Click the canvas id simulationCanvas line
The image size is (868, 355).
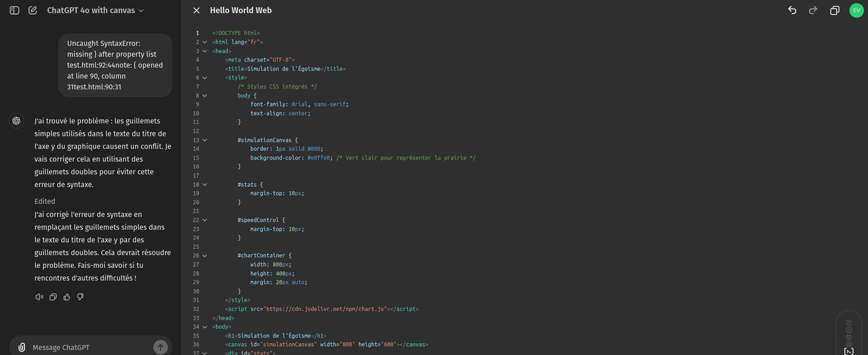tap(327, 345)
